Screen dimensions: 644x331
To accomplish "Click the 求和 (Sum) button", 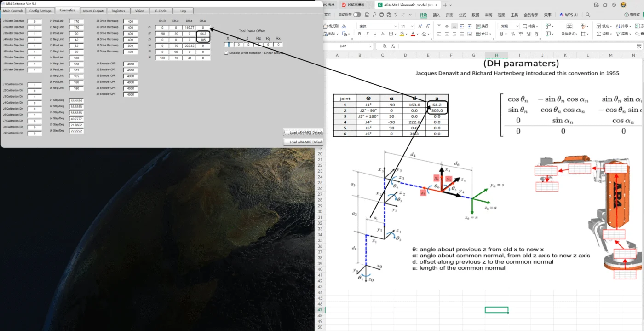I will [604, 34].
